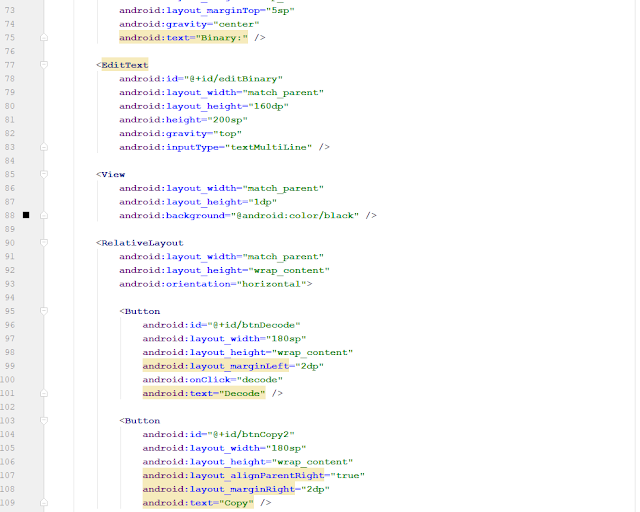This screenshot has width=640, height=512.
Task: Click the gravity "center" value on line 74
Action: click(x=236, y=24)
